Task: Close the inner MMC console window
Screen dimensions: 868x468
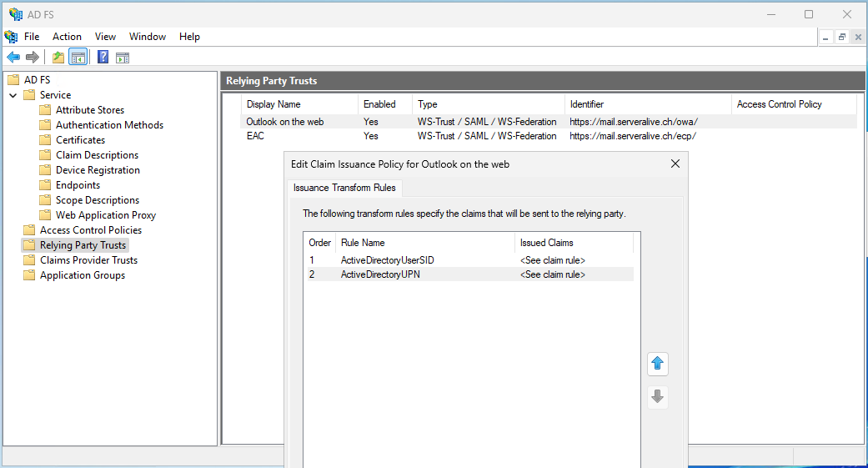Action: 858,37
